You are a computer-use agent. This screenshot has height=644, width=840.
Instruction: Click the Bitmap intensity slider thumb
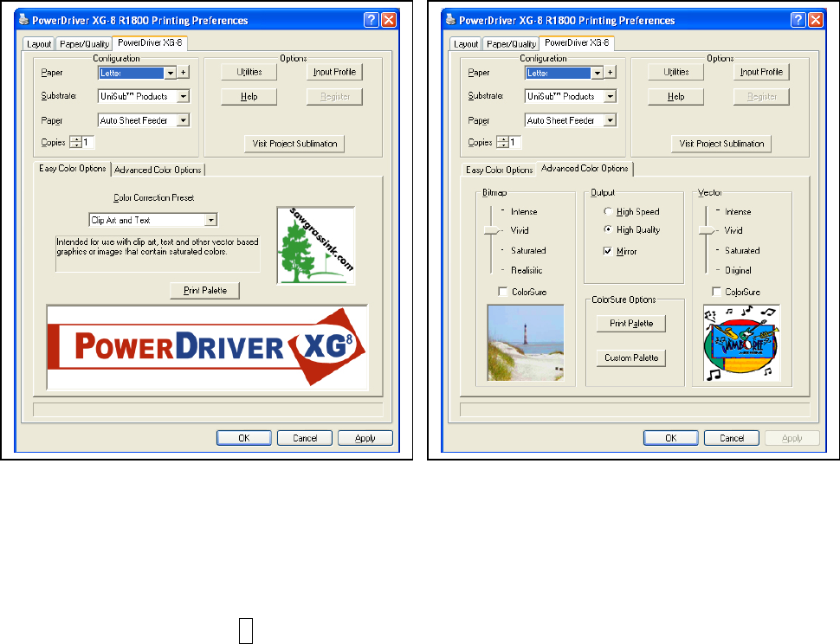(492, 231)
